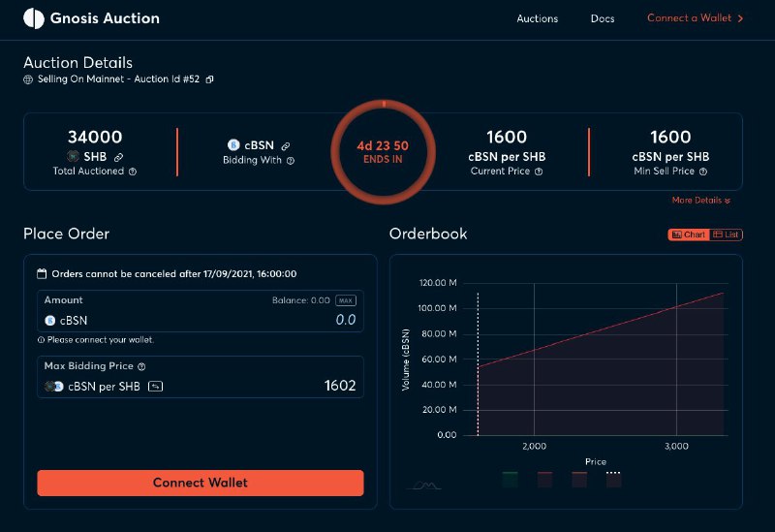Click the Min Sell Price help icon

703,172
